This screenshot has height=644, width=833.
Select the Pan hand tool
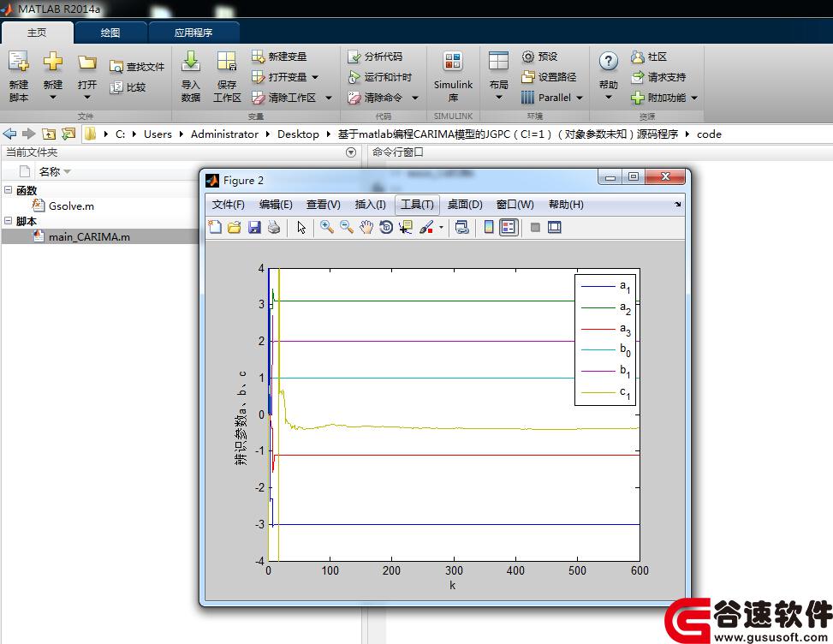[366, 228]
